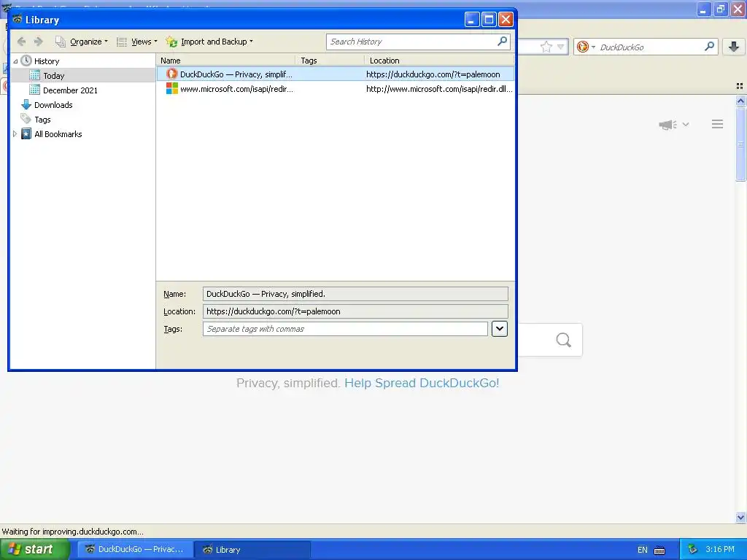Switch to DuckDuckGo browser taskbar button
The image size is (747, 560).
135,550
